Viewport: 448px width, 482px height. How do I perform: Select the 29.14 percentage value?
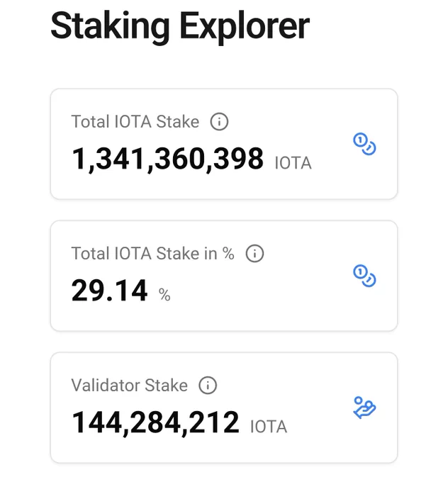pyautogui.click(x=109, y=291)
